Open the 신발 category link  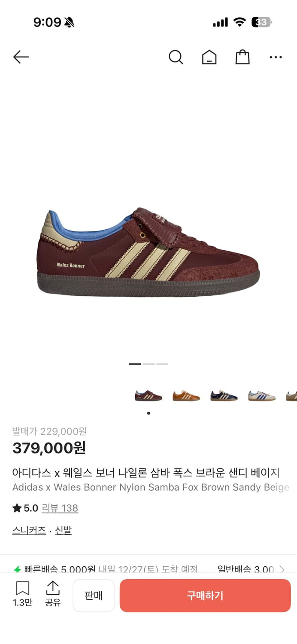[x=64, y=531]
